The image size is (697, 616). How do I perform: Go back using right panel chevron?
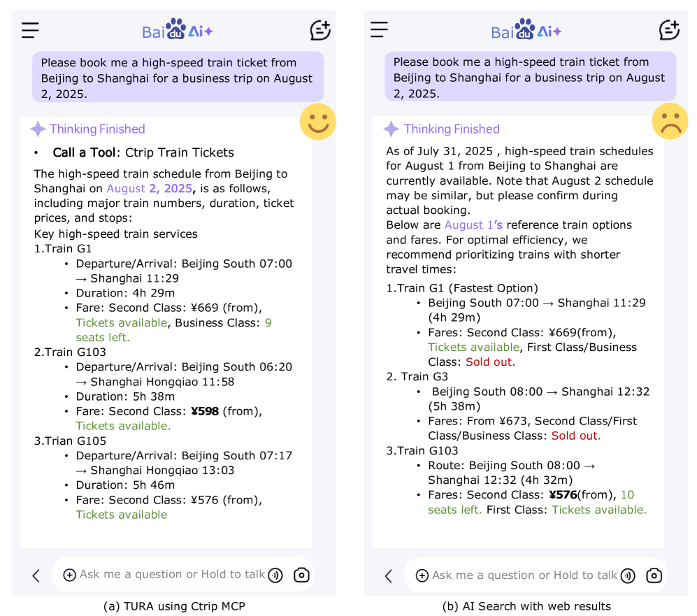[389, 576]
